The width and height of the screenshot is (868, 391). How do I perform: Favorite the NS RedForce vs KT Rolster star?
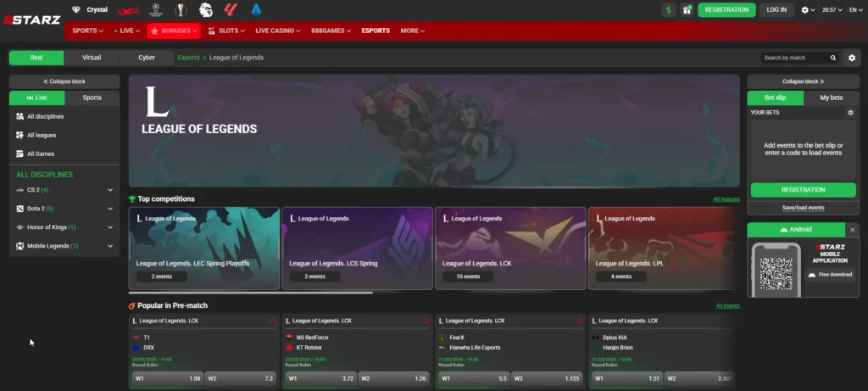pos(426,321)
